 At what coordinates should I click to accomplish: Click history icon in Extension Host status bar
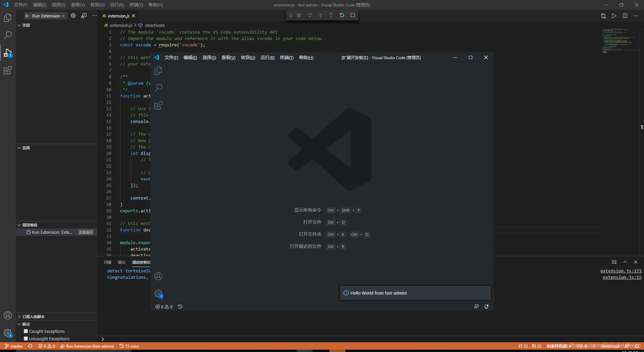pos(180,307)
